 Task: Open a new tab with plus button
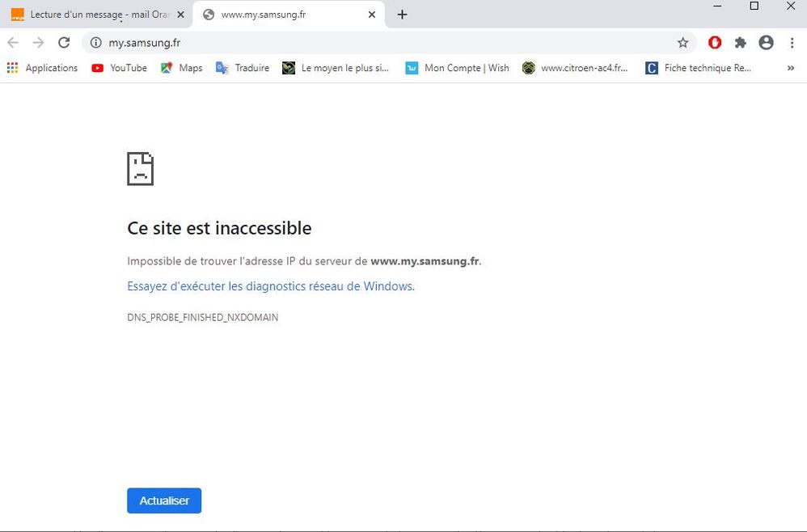point(402,15)
